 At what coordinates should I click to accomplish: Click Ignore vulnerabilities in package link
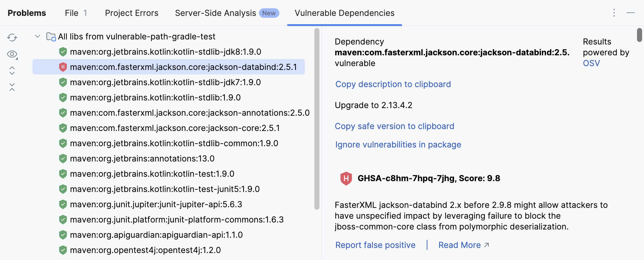point(398,145)
